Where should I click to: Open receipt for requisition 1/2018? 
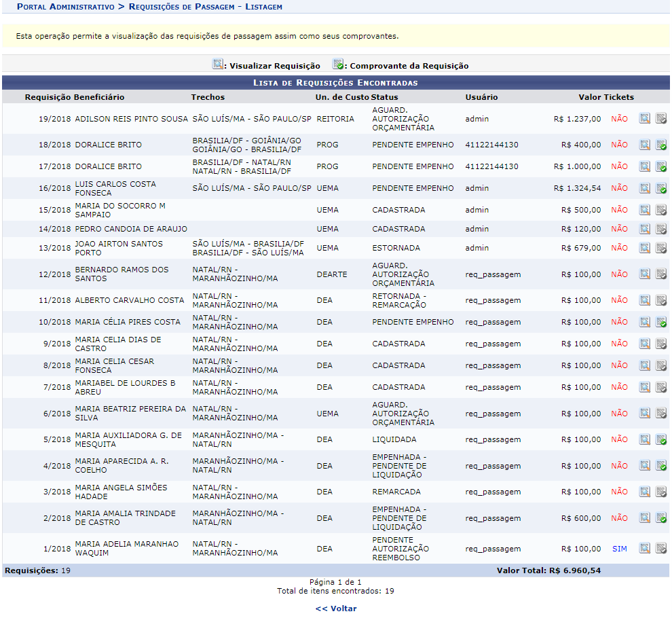pos(660,549)
